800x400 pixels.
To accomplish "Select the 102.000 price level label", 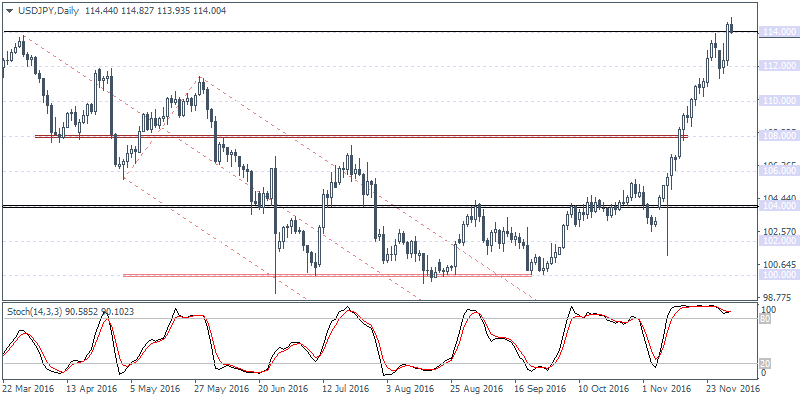I will click(x=778, y=240).
